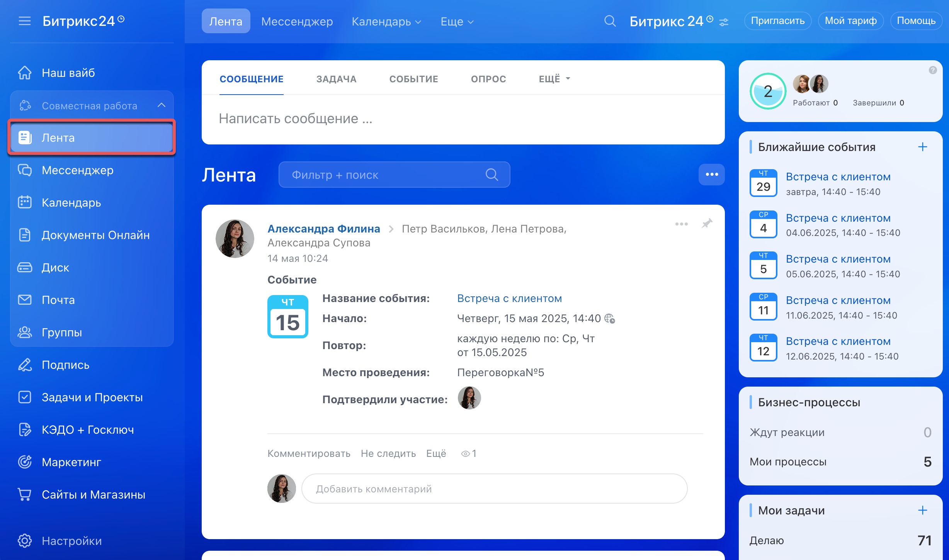Viewport: 949px width, 560px height.
Task: Click the help question mark icon
Action: 933,70
